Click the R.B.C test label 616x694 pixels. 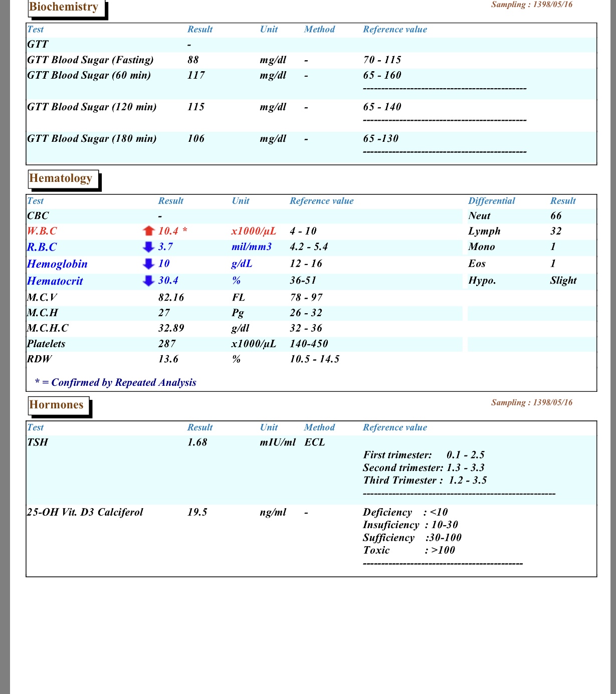(x=42, y=247)
